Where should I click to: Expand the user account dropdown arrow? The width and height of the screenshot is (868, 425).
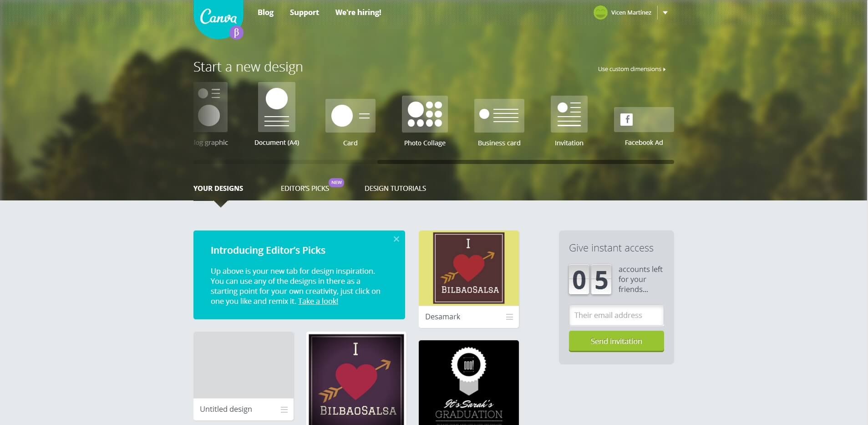(x=665, y=13)
